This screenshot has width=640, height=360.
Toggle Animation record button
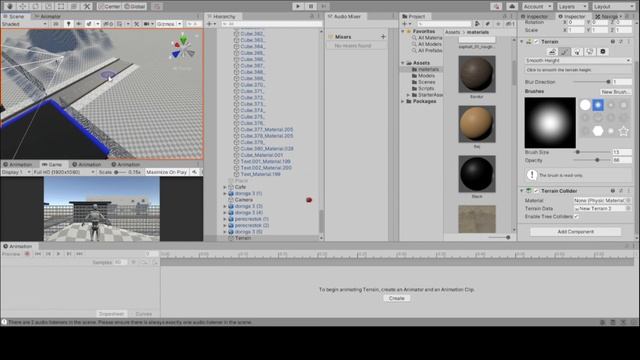[x=27, y=254]
